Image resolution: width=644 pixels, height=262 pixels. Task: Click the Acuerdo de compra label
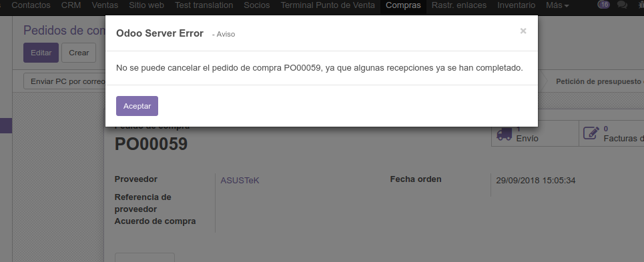[x=155, y=221]
